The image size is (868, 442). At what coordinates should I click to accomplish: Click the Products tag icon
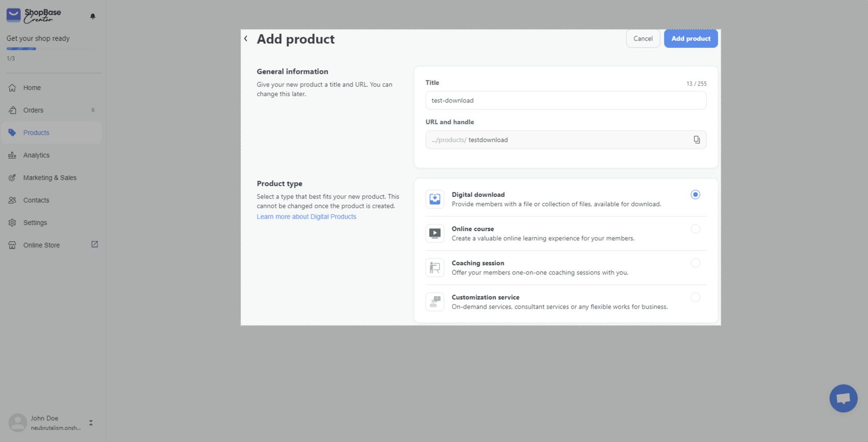12,133
